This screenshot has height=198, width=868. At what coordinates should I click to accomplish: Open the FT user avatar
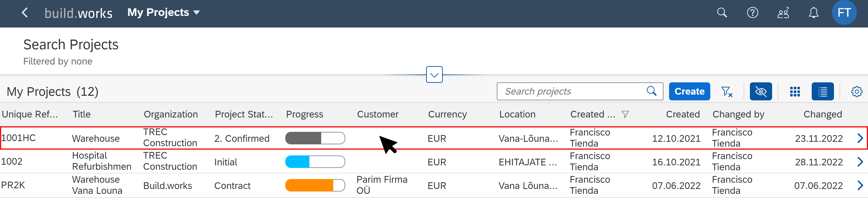tap(844, 12)
